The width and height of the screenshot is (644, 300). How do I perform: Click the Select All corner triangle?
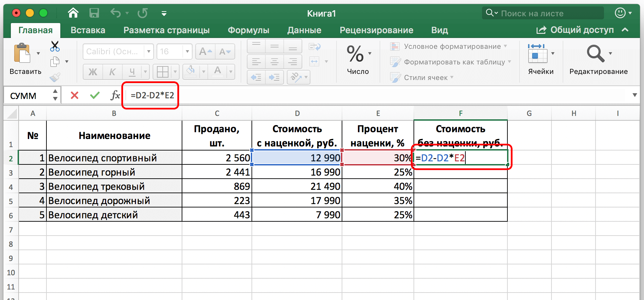pos(12,113)
